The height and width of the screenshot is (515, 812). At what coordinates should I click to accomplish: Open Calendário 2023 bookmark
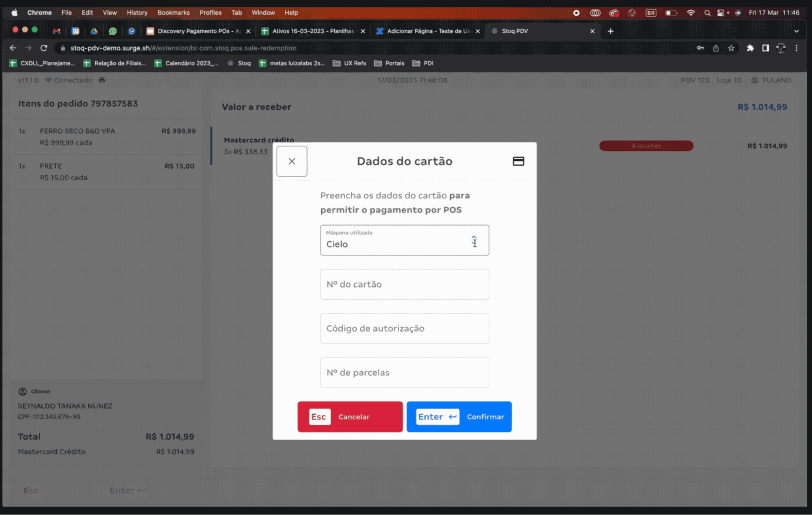186,63
